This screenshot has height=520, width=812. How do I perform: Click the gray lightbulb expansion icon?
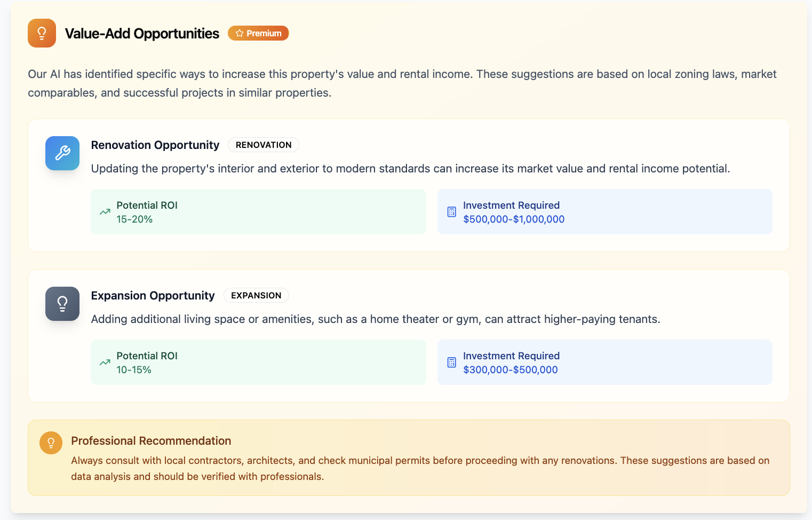pyautogui.click(x=62, y=304)
